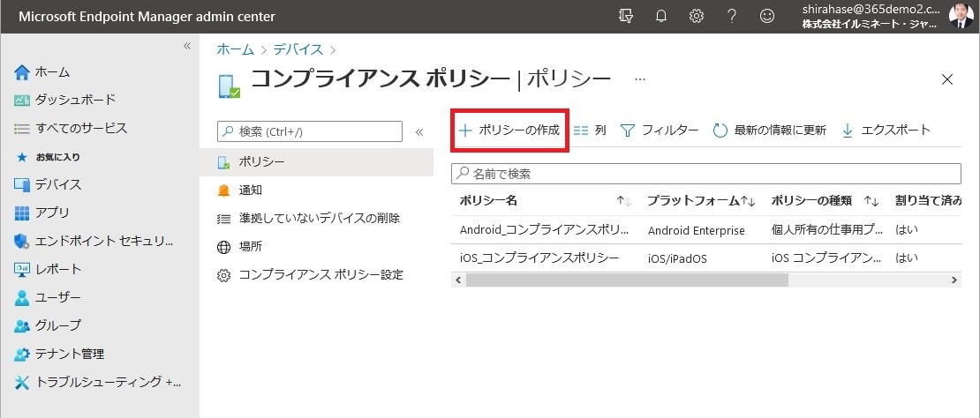
Task: Open iOS_コンプライアンスポリシー row
Action: tap(539, 258)
